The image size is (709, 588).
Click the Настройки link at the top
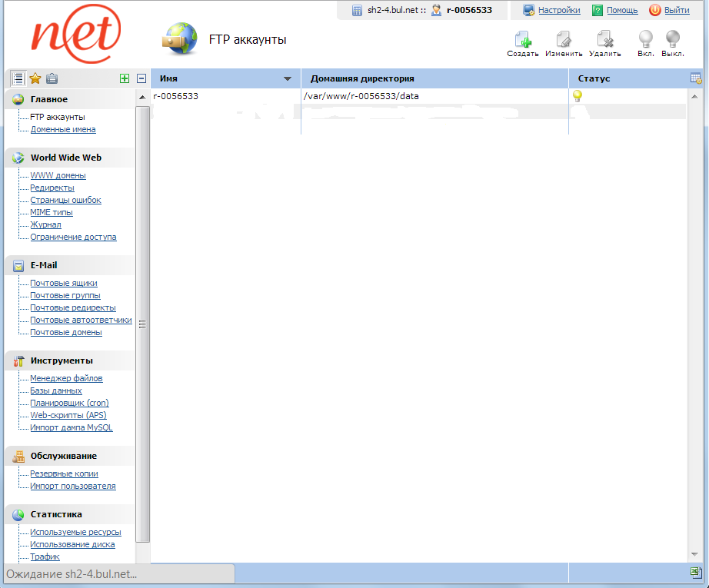point(559,10)
